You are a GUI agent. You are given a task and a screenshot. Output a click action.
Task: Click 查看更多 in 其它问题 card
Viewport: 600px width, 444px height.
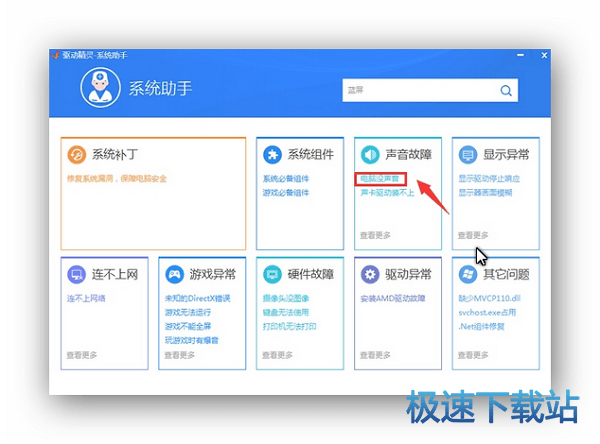(x=473, y=355)
